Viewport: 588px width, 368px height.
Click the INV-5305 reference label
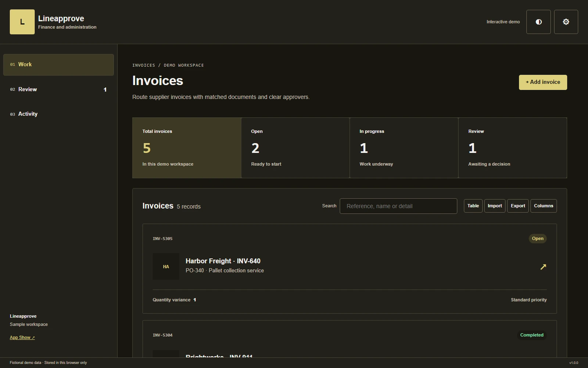162,238
